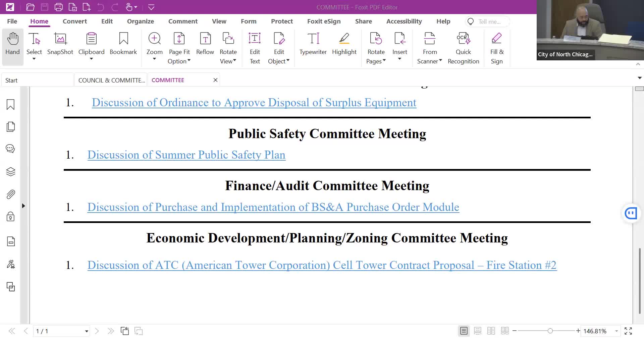Image resolution: width=644 pixels, height=338 pixels.
Task: Open Discussion of Summer Public Safety Plan
Action: (x=186, y=155)
